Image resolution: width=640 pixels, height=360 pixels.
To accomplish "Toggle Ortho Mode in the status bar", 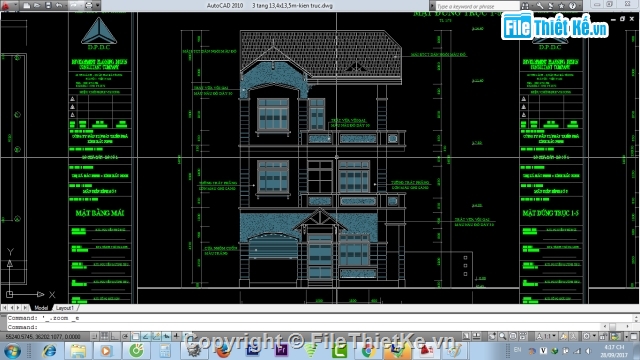I will pos(115,336).
